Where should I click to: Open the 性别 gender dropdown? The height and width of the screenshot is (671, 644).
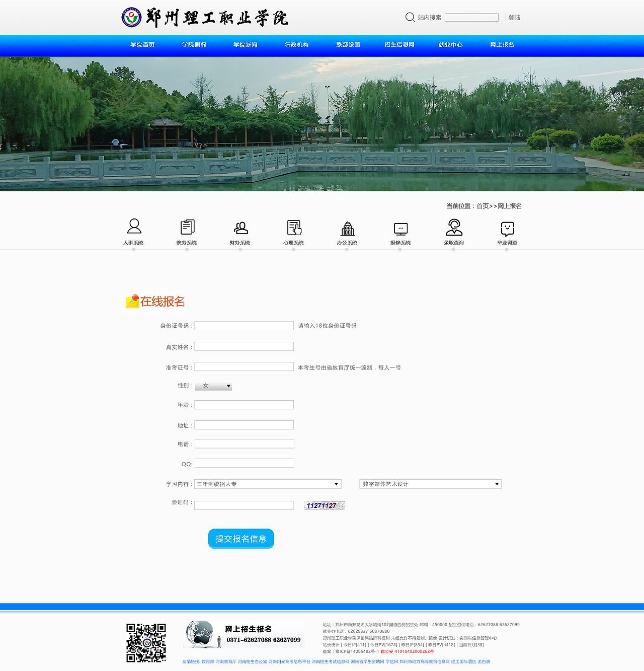click(213, 386)
